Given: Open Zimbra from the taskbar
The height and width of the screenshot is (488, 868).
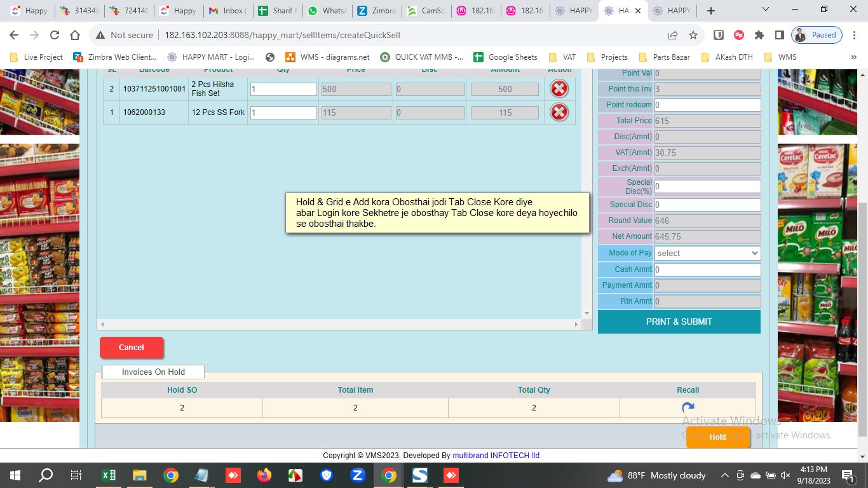Looking at the screenshot, I should coord(358,475).
